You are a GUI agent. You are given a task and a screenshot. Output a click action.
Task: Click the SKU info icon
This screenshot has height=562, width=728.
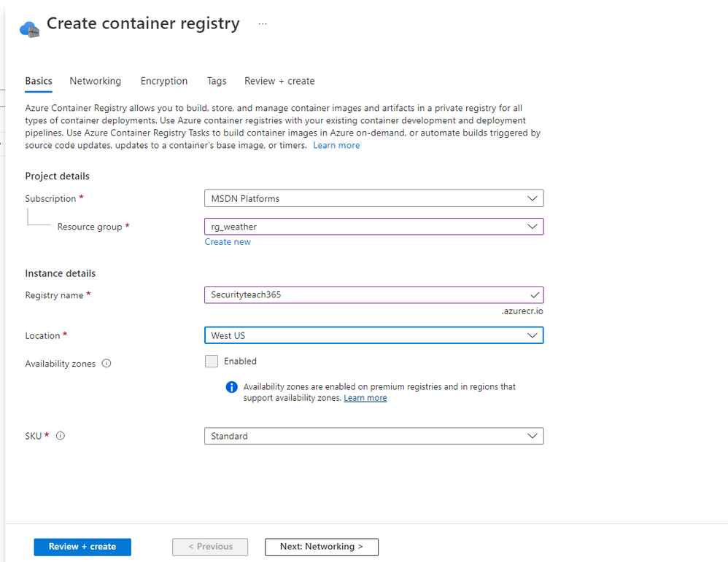click(x=61, y=436)
